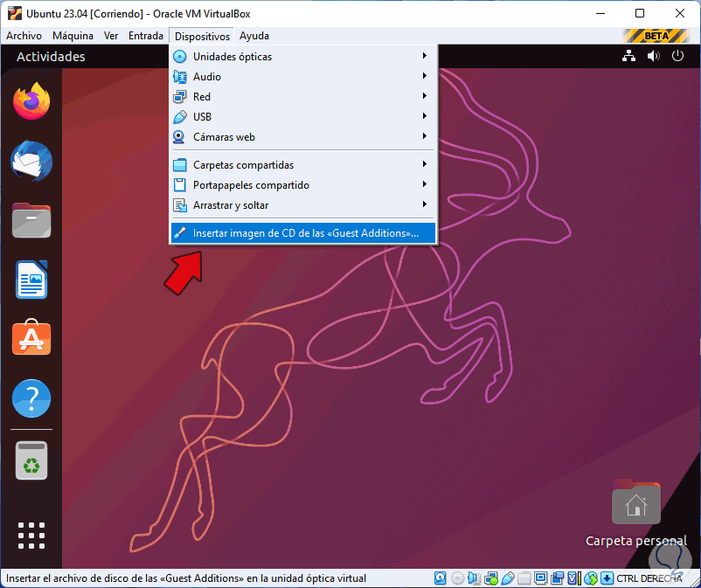Click the network icon in Ubuntu top bar
Image resolution: width=701 pixels, height=588 pixels.
[x=629, y=56]
